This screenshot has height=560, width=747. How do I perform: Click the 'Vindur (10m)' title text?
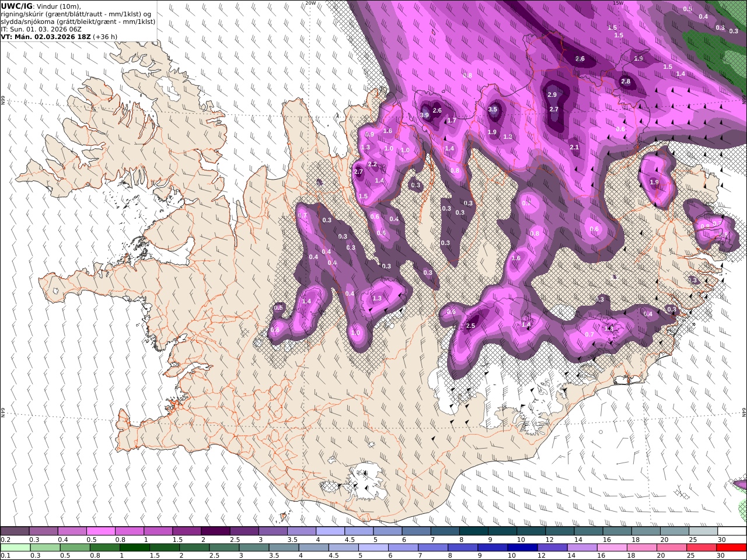58,6
